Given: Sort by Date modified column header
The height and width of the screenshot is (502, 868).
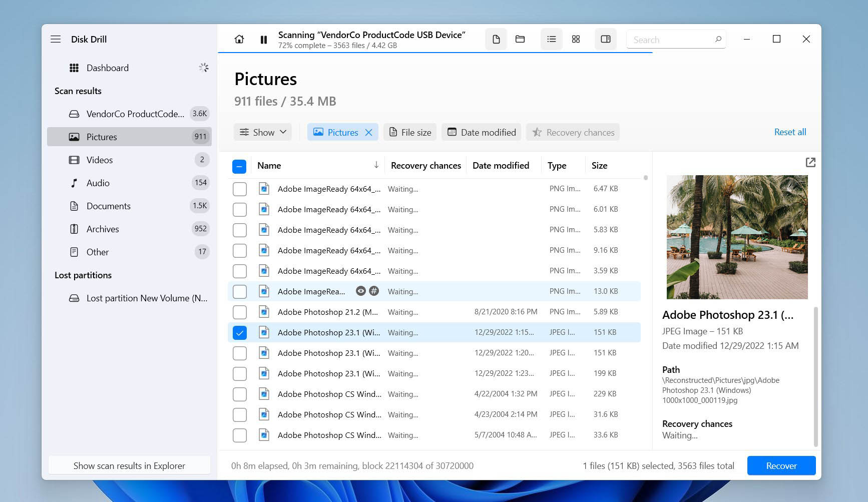Looking at the screenshot, I should pyautogui.click(x=501, y=165).
